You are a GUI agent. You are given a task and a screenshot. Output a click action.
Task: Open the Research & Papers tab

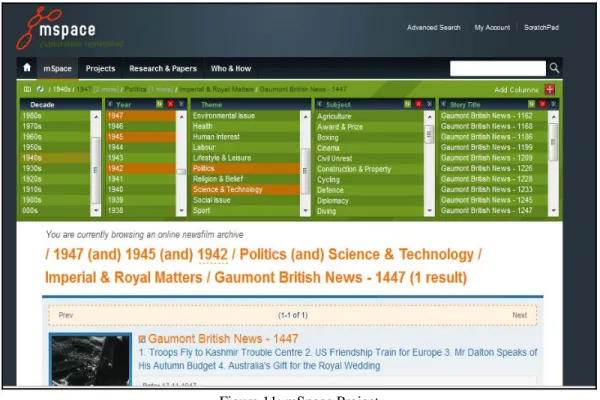[163, 69]
